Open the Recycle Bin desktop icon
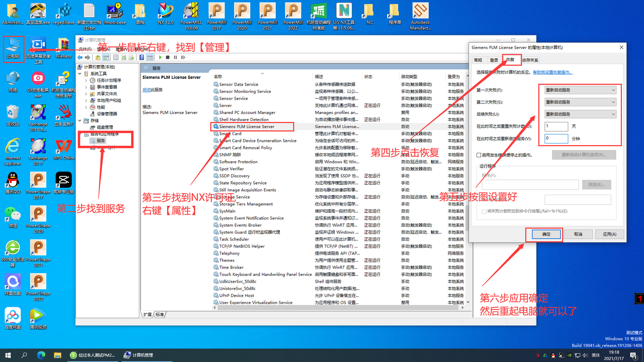Image resolution: width=644 pixels, height=362 pixels. click(x=13, y=115)
